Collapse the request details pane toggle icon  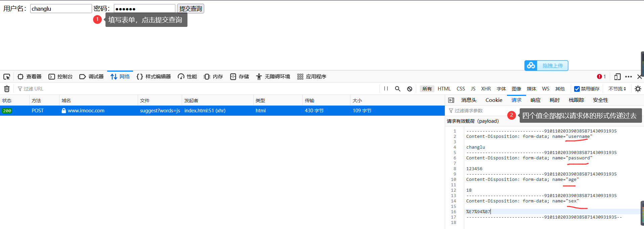(451, 100)
